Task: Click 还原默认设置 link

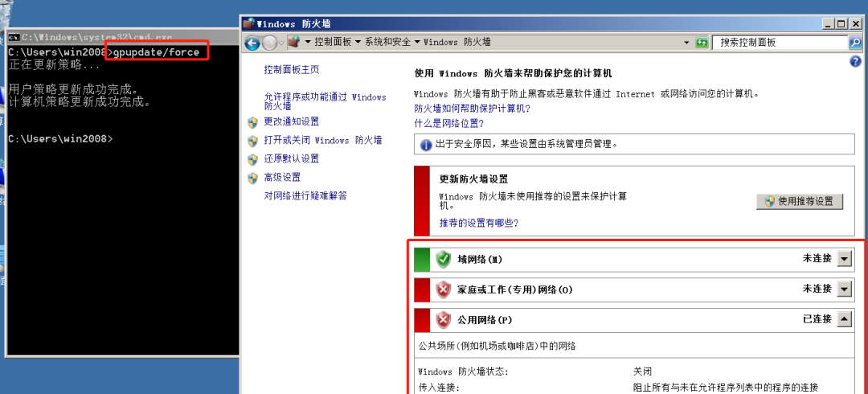Action: tap(292, 159)
